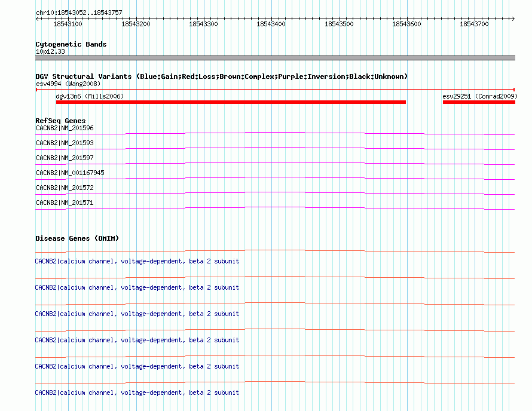Click ruler position 18543700
Screen dimensions: 532x411
click(x=474, y=24)
